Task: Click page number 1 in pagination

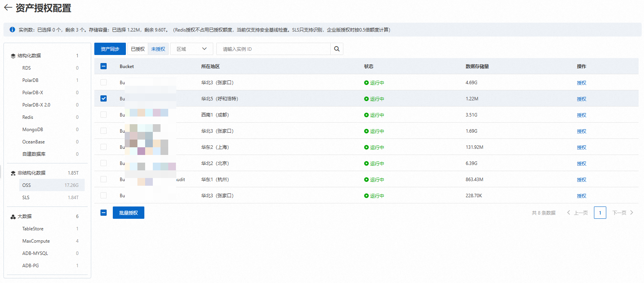Action: (x=600, y=213)
